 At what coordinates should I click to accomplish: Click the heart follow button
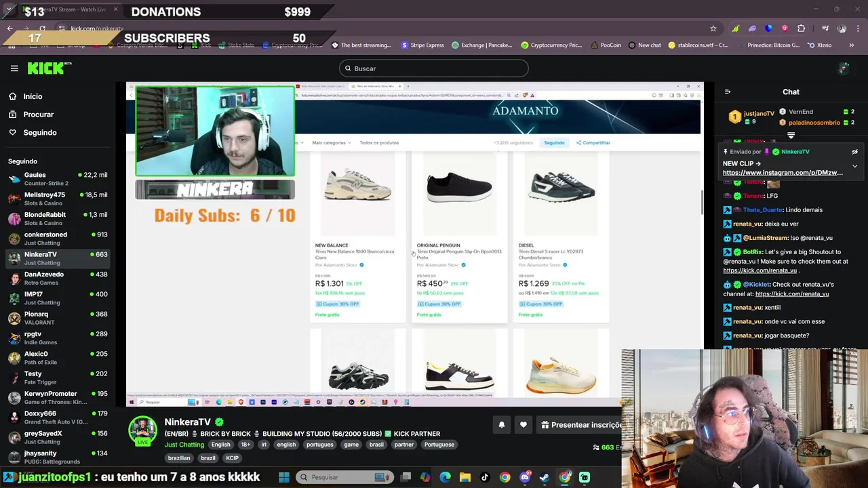(524, 425)
